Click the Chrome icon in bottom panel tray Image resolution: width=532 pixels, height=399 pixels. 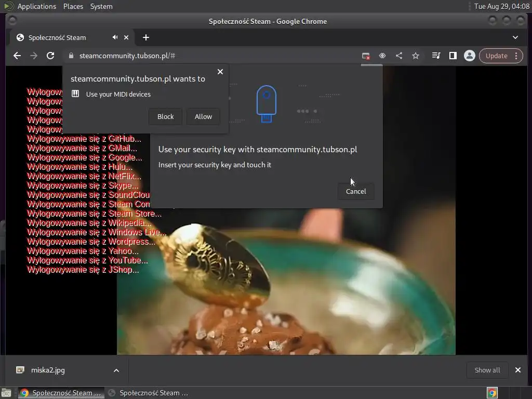pyautogui.click(x=492, y=393)
